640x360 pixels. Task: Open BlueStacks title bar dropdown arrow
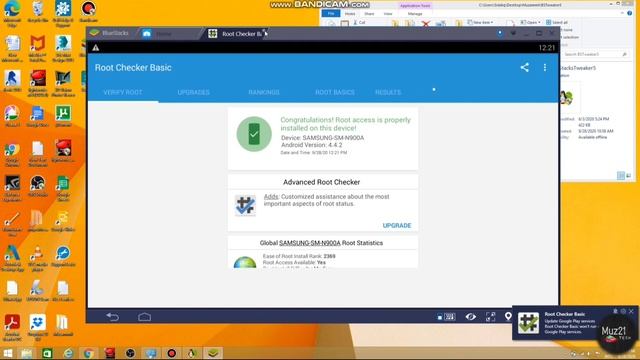pyautogui.click(x=513, y=33)
